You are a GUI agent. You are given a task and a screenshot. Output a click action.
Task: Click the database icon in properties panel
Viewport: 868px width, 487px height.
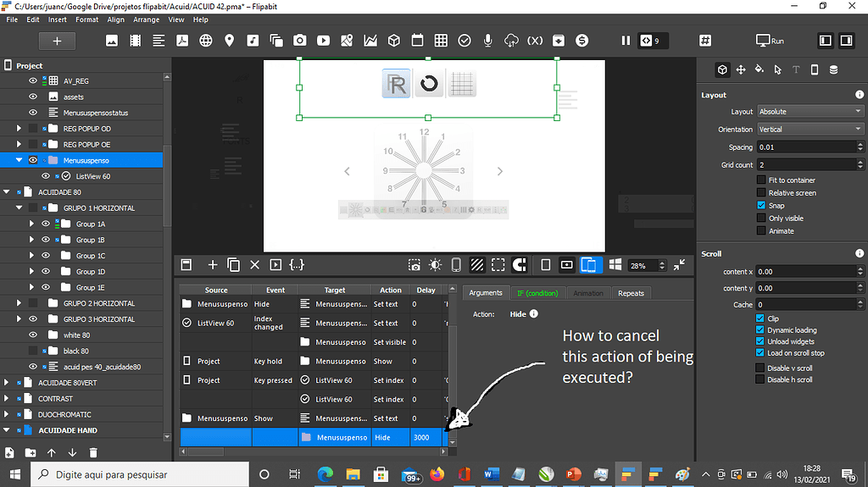click(x=833, y=69)
